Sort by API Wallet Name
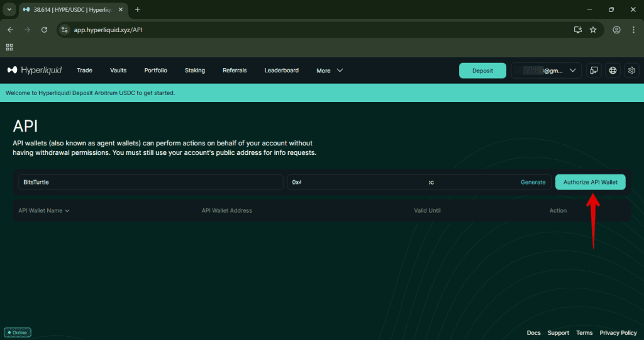Viewport: 644px width, 340px height. 43,210
